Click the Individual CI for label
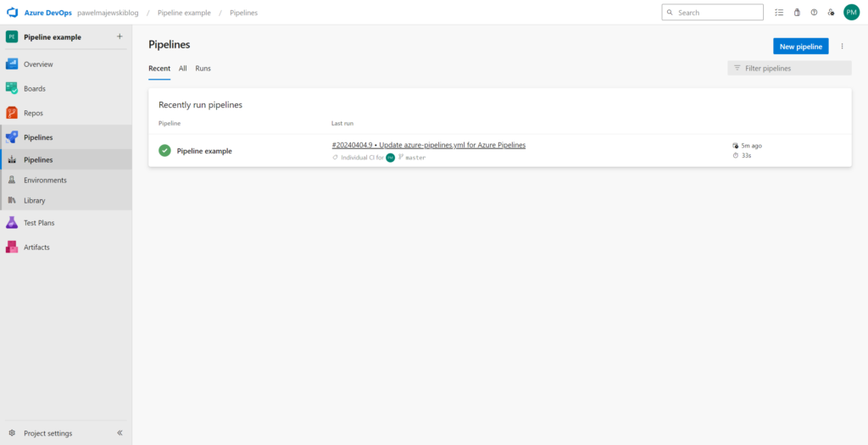Image resolution: width=868 pixels, height=445 pixels. tap(362, 158)
